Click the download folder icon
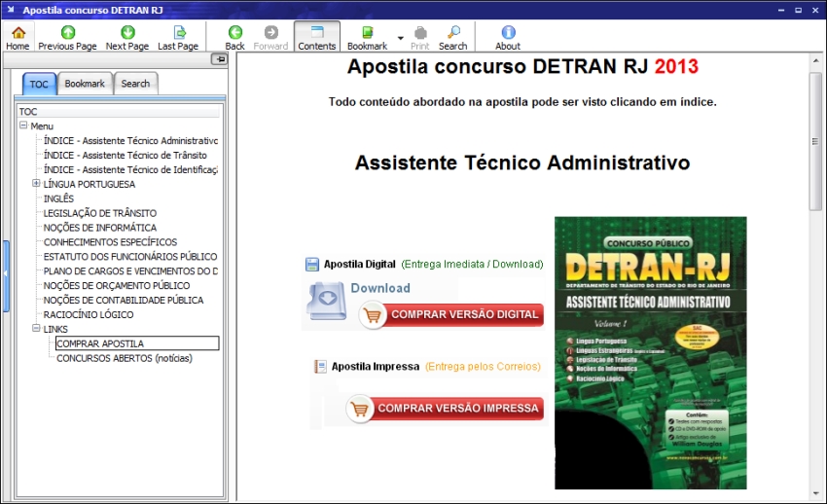The width and height of the screenshot is (827, 504). [327, 301]
